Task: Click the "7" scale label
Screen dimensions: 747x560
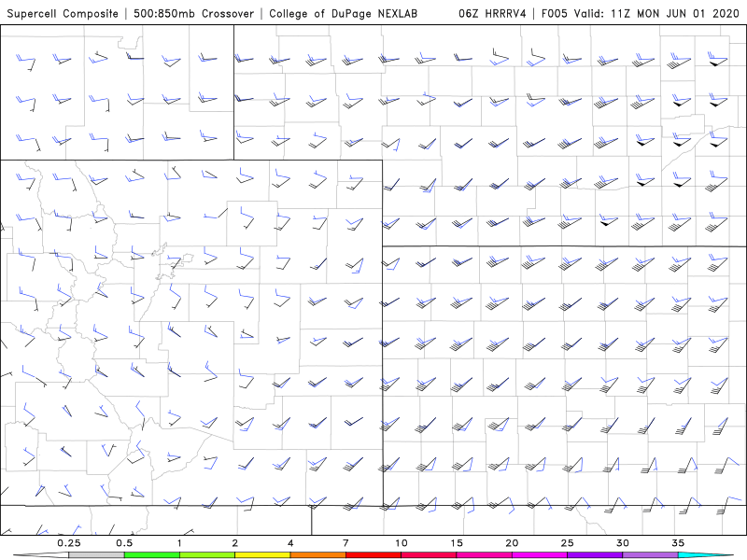Action: 345,543
